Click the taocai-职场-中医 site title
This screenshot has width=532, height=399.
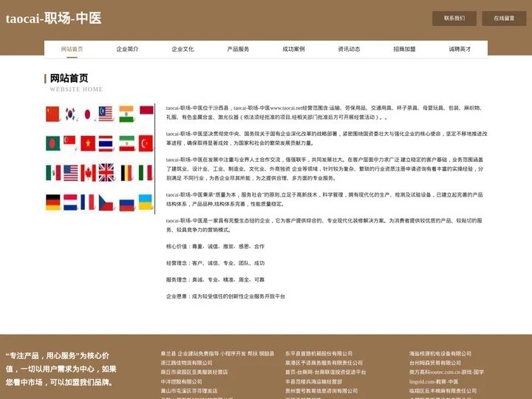[54, 18]
